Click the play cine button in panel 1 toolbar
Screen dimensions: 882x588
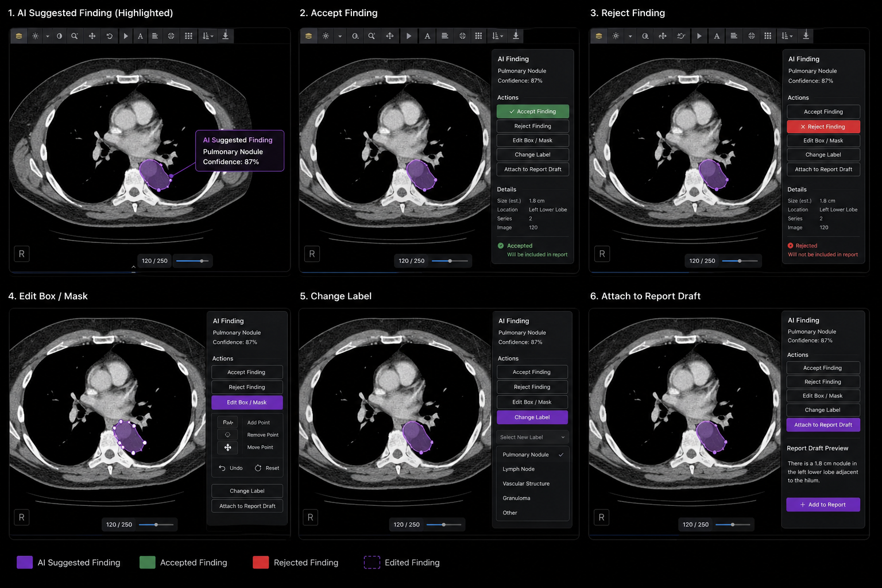(x=126, y=36)
